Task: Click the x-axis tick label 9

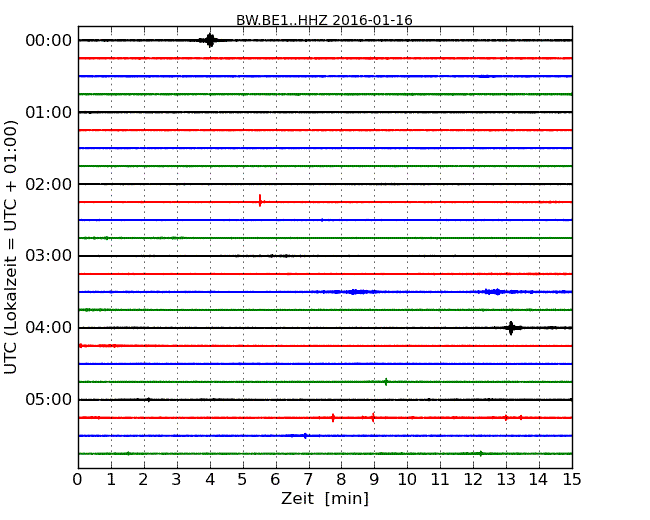Action: (374, 480)
